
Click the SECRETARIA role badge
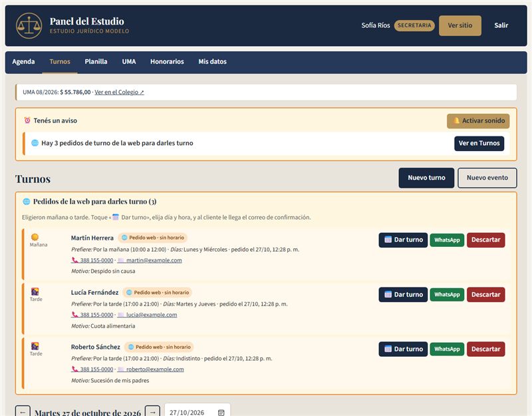414,25
